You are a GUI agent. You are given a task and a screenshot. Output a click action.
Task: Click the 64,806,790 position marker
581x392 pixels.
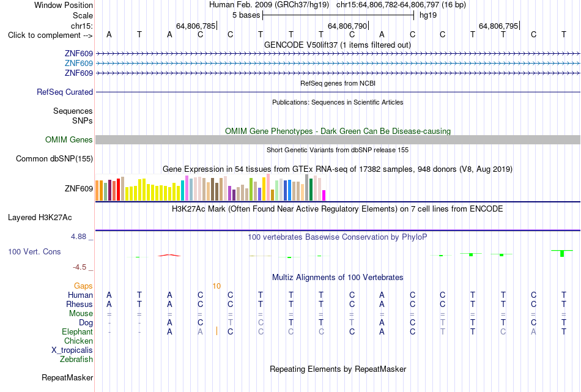click(347, 26)
